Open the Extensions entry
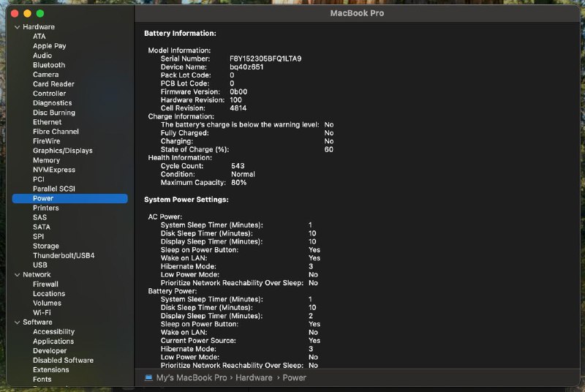585x392 pixels. pyautogui.click(x=50, y=370)
